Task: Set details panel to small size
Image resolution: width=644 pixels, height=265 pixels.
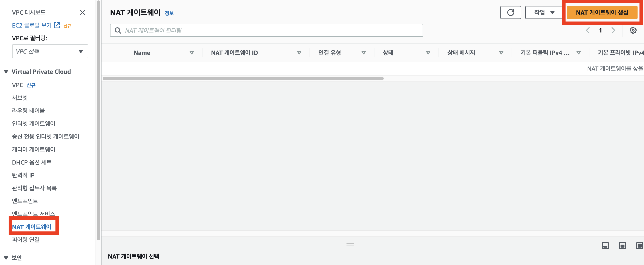Action: pos(605,245)
